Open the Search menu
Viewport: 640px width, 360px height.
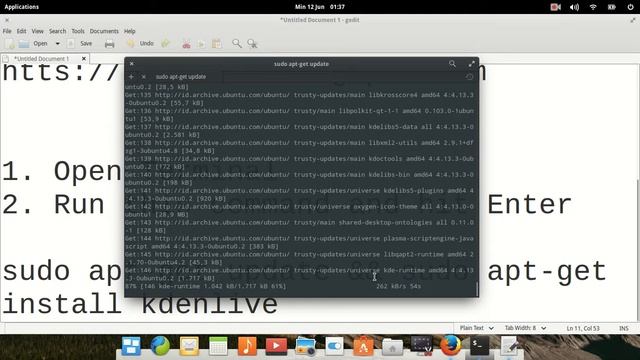(x=58, y=31)
